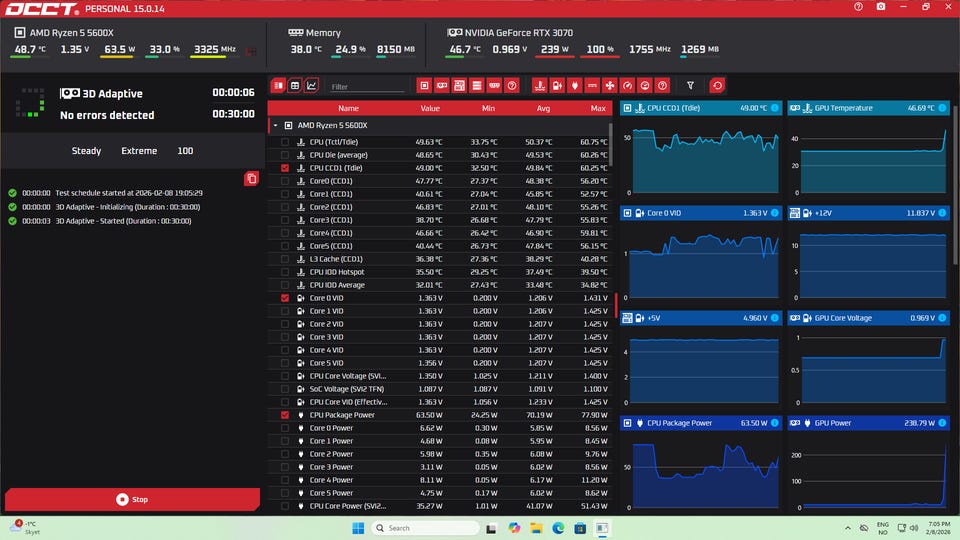The image size is (960, 540).
Task: Select the CPU Core Power (SVI2 row
Action: (x=440, y=506)
